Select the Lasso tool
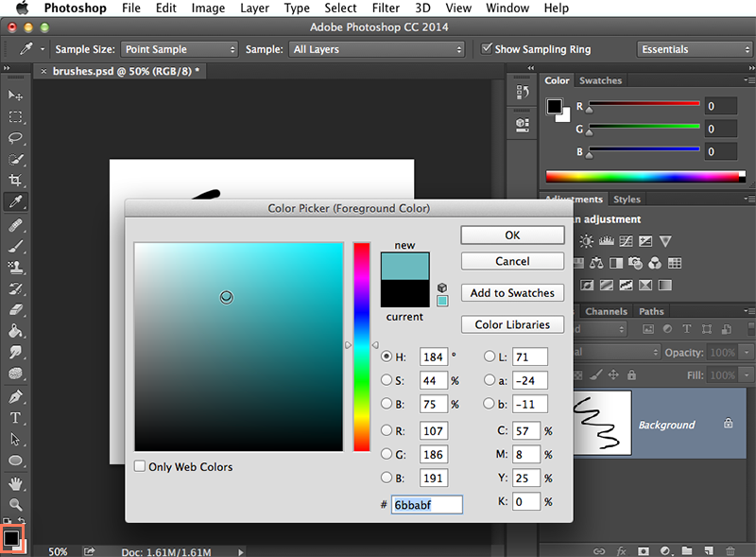This screenshot has height=557, width=756. click(15, 139)
